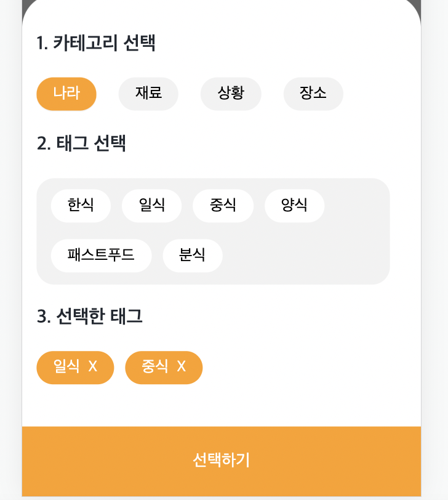Click the '1. 카테고리 선택' heading
This screenshot has width=448, height=500.
(95, 44)
